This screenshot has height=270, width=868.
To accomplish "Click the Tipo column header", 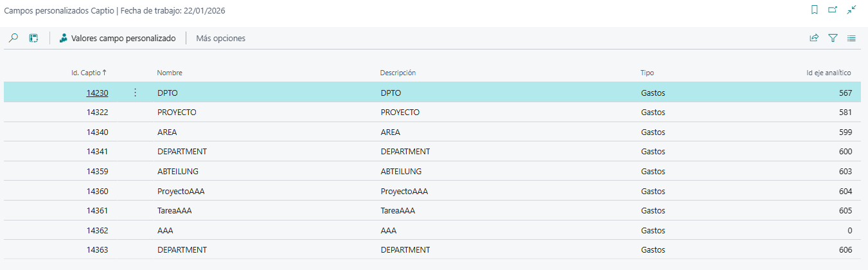I will (x=647, y=73).
